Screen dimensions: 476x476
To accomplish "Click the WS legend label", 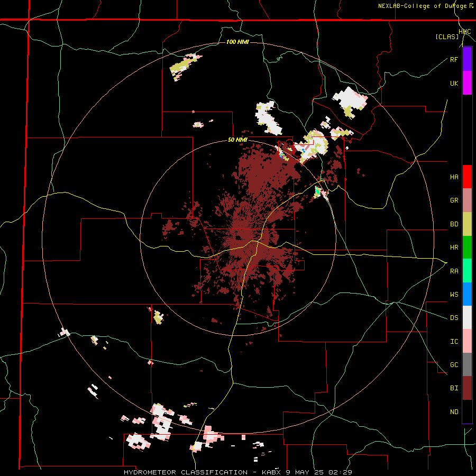I will coord(454,295).
